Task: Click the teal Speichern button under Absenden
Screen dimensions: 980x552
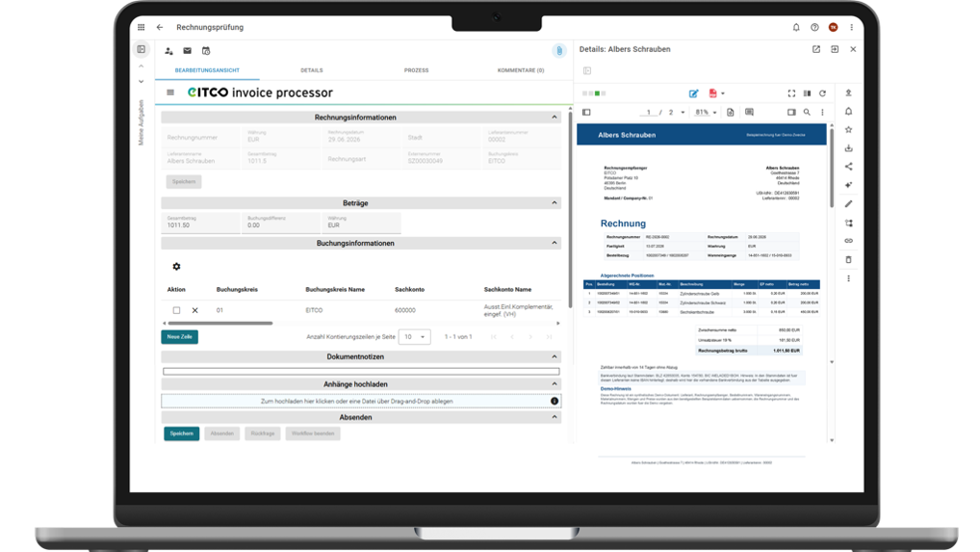Action: tap(182, 434)
